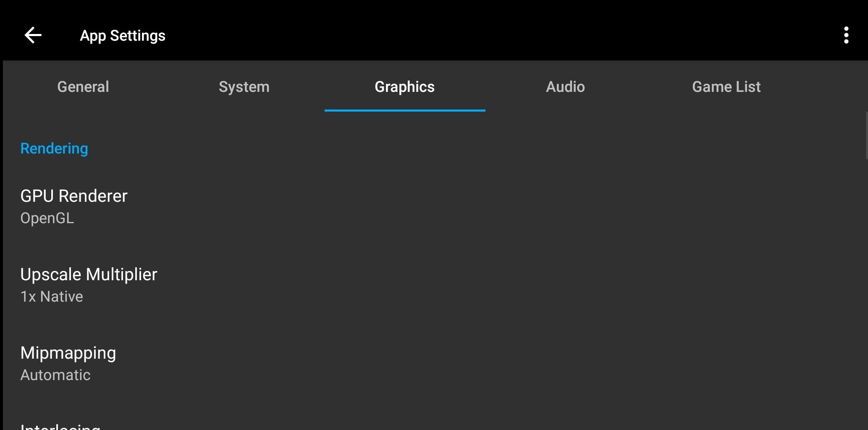This screenshot has width=868, height=430.
Task: Click the App Settings title
Action: coord(123,36)
